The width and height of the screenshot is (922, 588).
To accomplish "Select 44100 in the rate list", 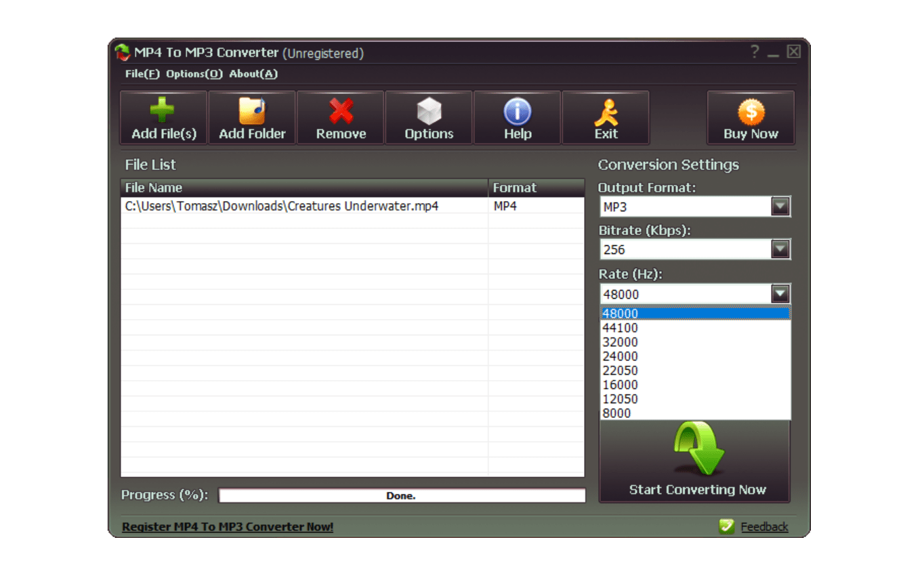I will (x=696, y=328).
